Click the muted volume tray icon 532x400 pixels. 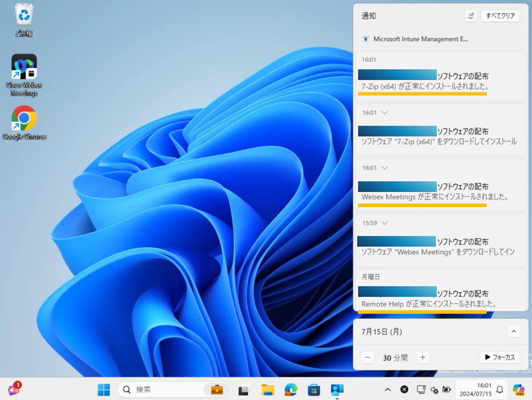pos(434,390)
